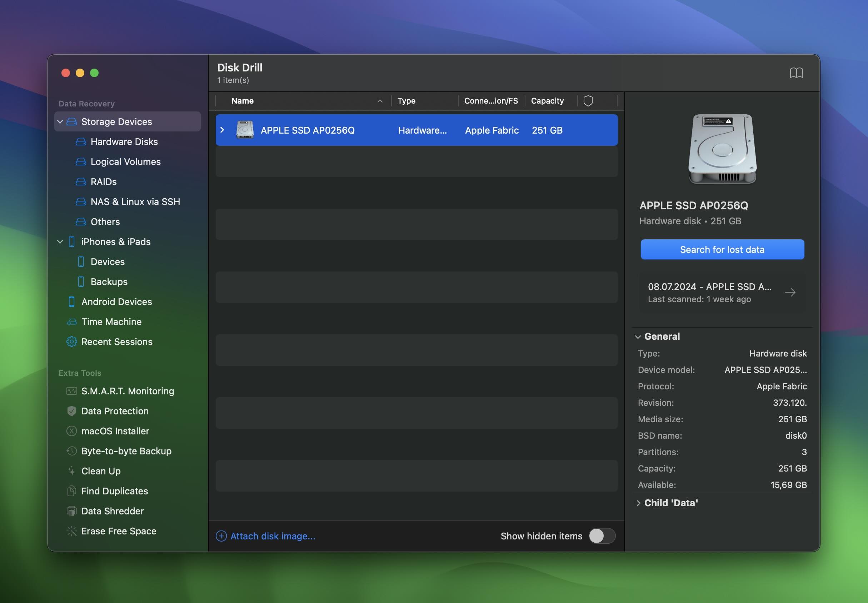Click the protection shield column header icon
868x603 pixels.
[x=588, y=101]
